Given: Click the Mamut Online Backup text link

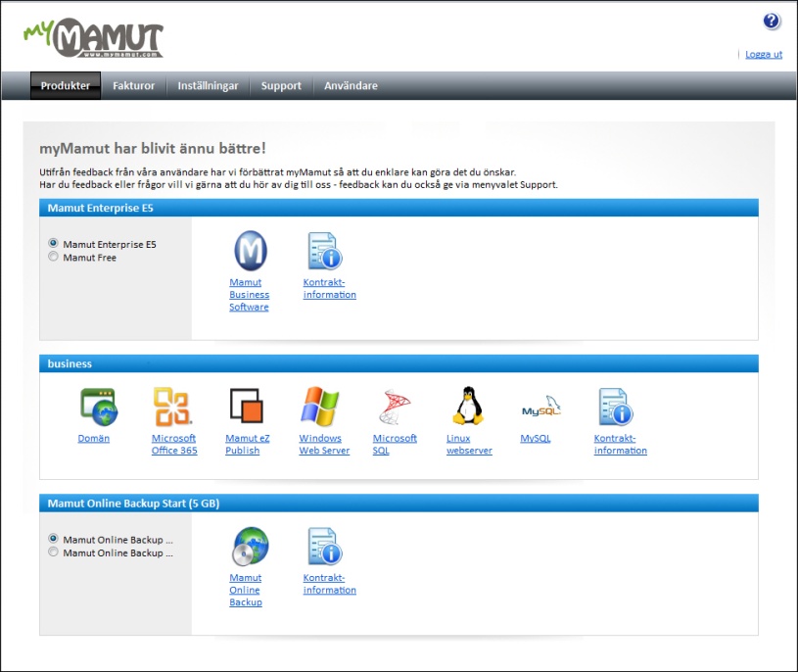Looking at the screenshot, I should [x=246, y=590].
